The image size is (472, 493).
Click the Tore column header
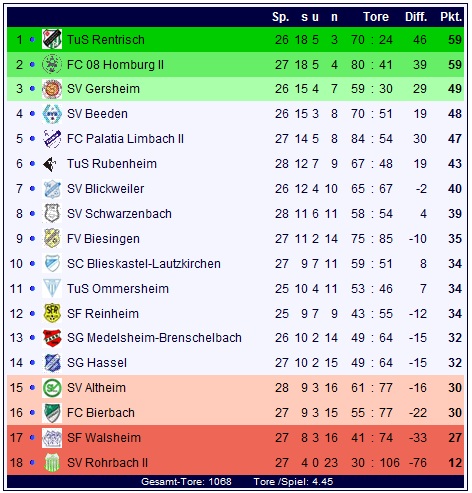(x=376, y=17)
